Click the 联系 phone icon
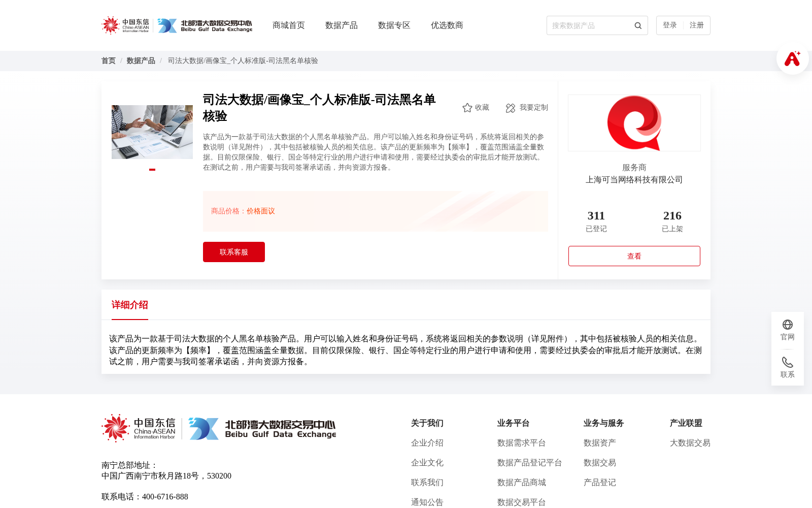 click(x=788, y=362)
